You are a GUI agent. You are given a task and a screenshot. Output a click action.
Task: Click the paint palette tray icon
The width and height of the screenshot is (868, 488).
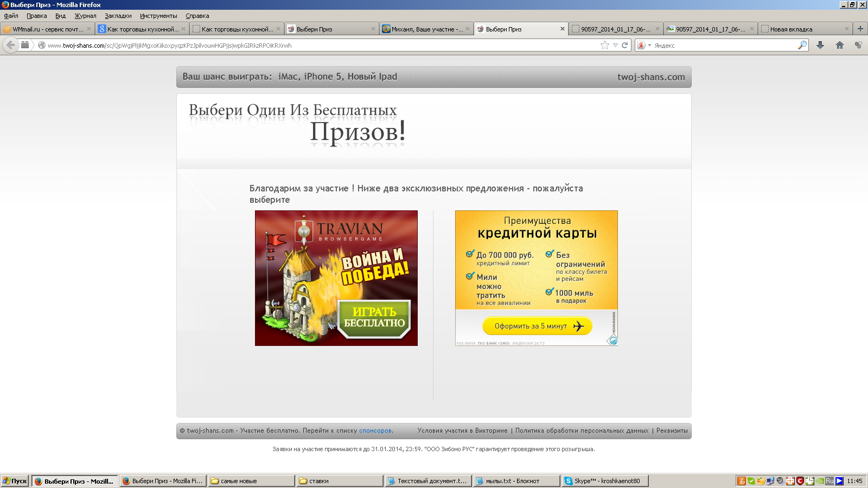pyautogui.click(x=761, y=481)
